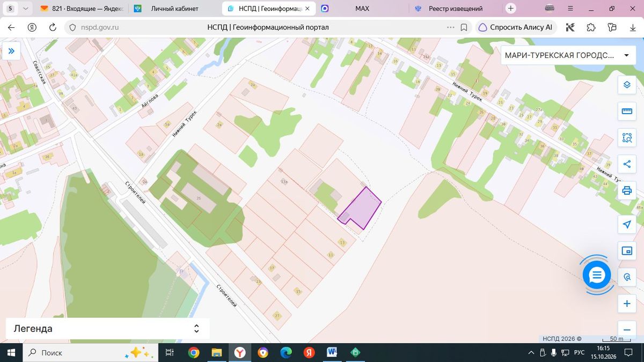Image resolution: width=644 pixels, height=362 pixels.
Task: Open the map layers panel icon
Action: coord(626,85)
